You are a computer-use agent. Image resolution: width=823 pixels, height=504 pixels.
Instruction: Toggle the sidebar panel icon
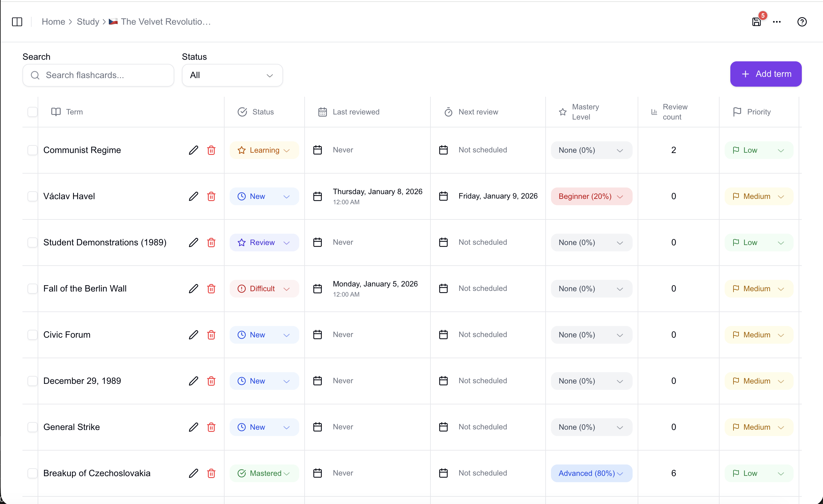click(17, 22)
